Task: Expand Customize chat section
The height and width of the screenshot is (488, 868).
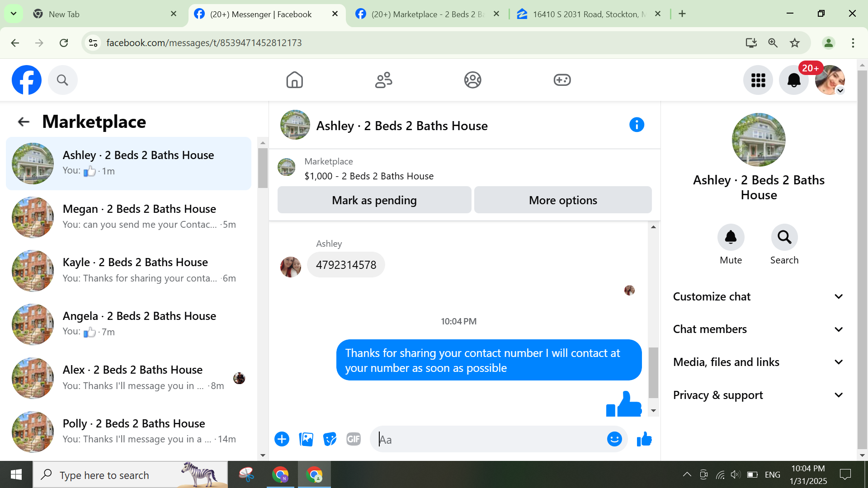Action: [758, 297]
